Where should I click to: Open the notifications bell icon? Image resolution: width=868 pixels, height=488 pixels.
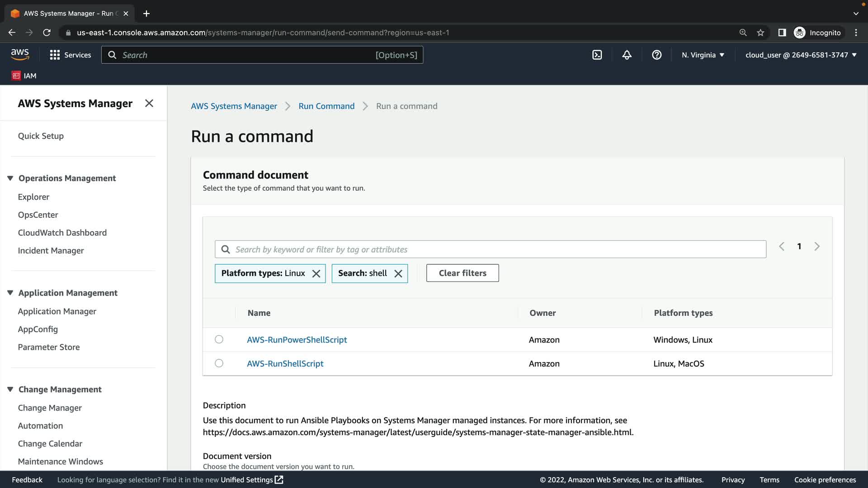627,55
